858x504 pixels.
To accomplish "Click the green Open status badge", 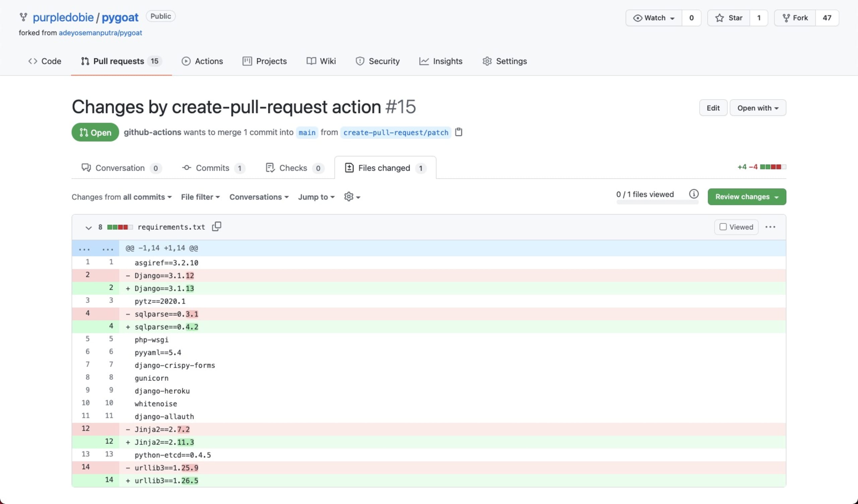I will [95, 132].
